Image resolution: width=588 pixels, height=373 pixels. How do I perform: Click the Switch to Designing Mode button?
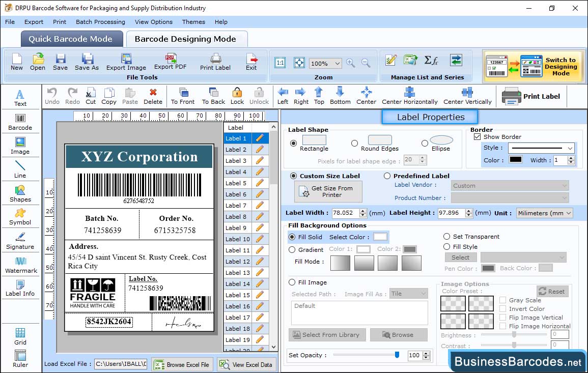point(534,66)
